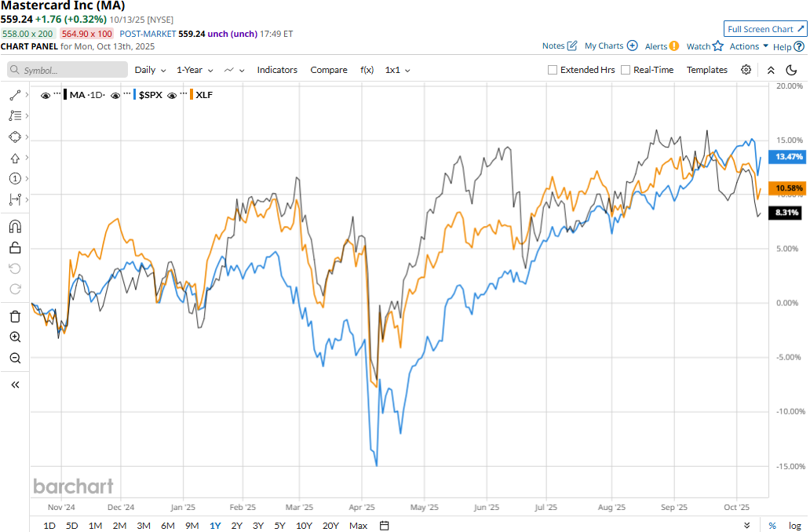Expand the 1-Year period dropdown
810x532 pixels.
(195, 70)
